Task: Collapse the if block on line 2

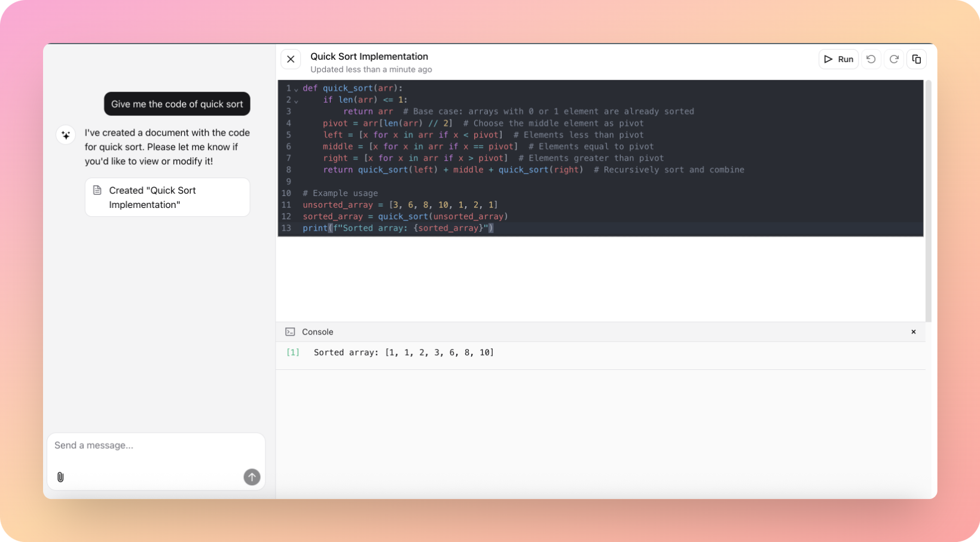Action: point(296,100)
